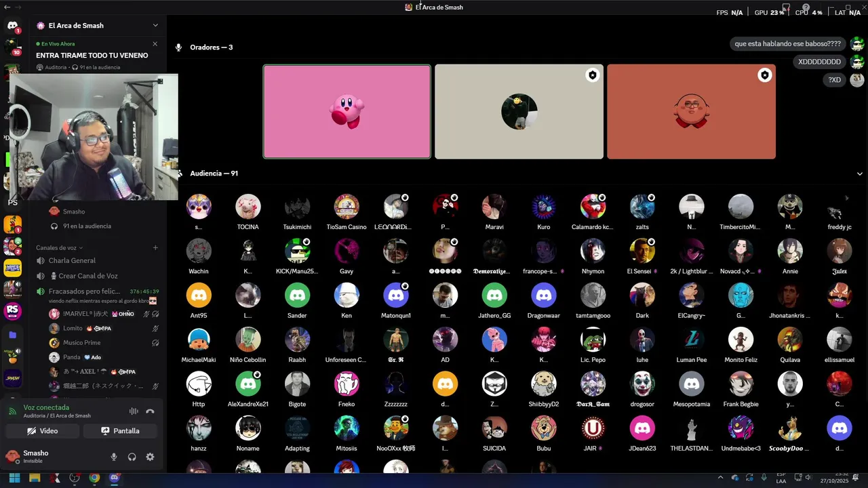The image size is (868, 488).
Task: Open Google Chrome from taskbar
Action: click(x=94, y=478)
